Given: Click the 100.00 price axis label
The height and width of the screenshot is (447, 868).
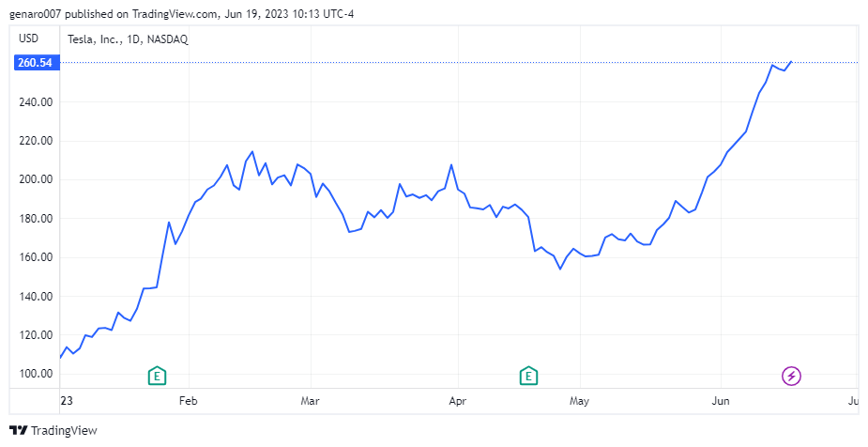Looking at the screenshot, I should click(36, 374).
